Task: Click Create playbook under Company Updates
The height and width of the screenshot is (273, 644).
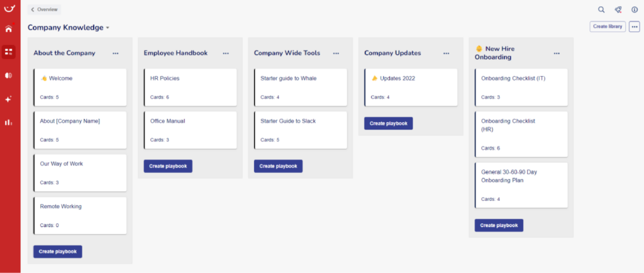Action: (389, 123)
